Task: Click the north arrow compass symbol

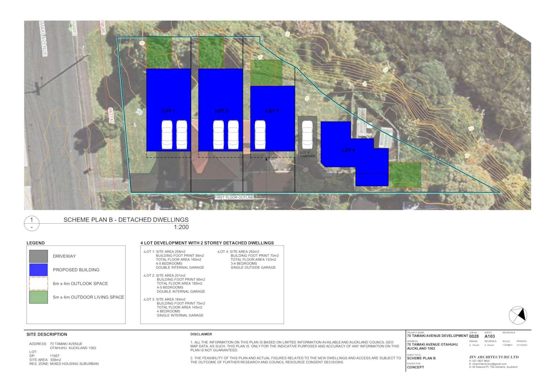Action: [518, 315]
